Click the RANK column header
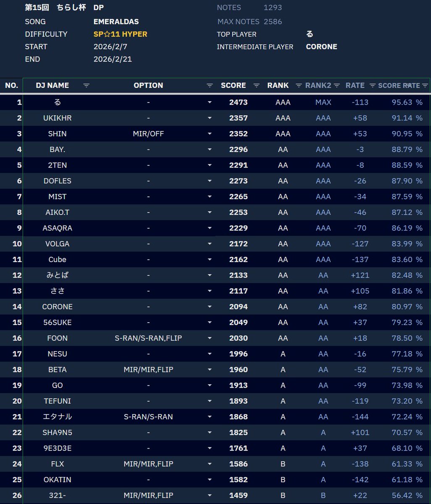The image size is (431, 504). point(278,85)
